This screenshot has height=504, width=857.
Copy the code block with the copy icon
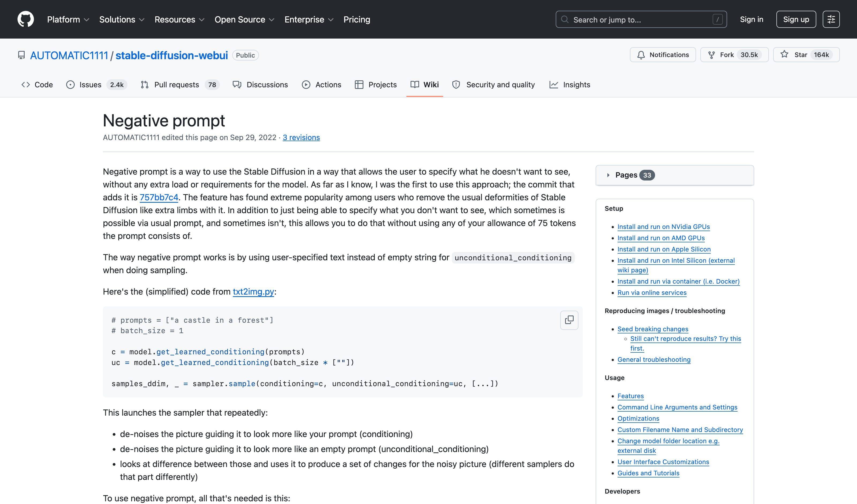[569, 320]
